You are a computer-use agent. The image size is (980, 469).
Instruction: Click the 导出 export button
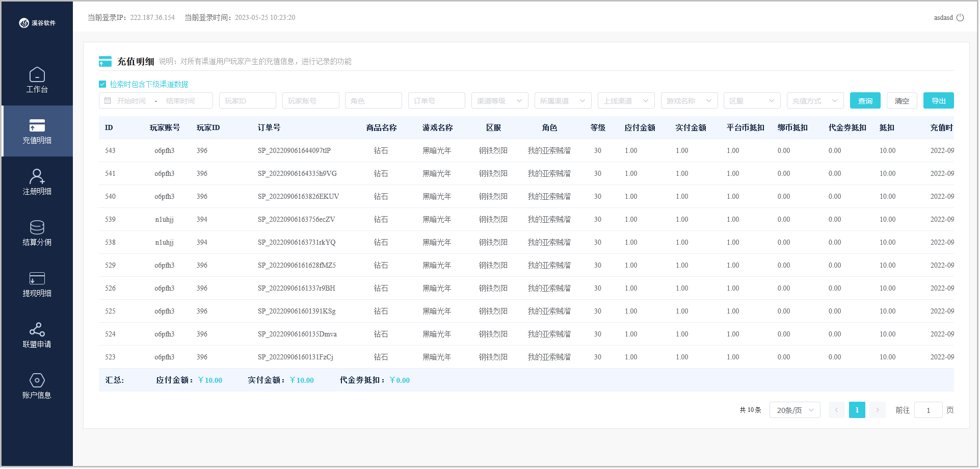[x=938, y=101]
